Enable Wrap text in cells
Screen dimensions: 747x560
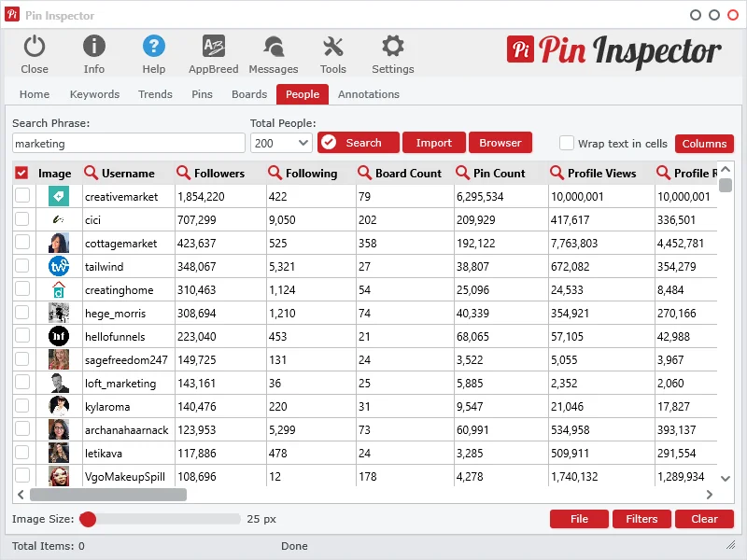coord(567,143)
